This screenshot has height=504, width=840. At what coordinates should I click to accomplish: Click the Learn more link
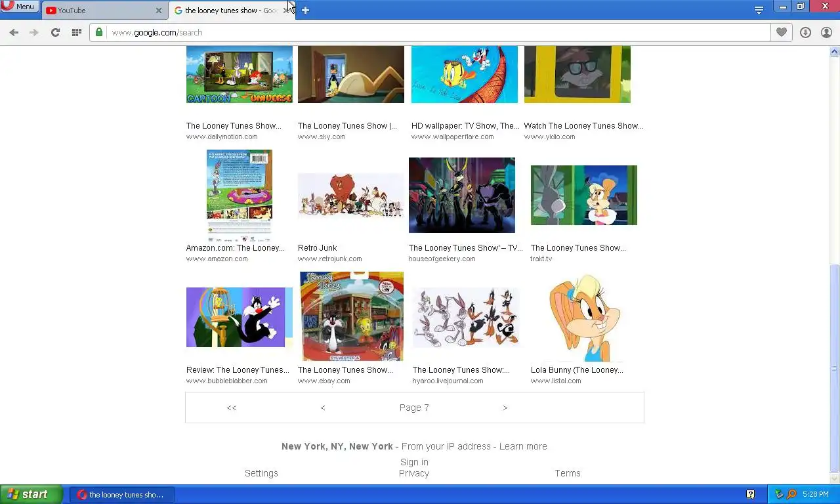523,446
